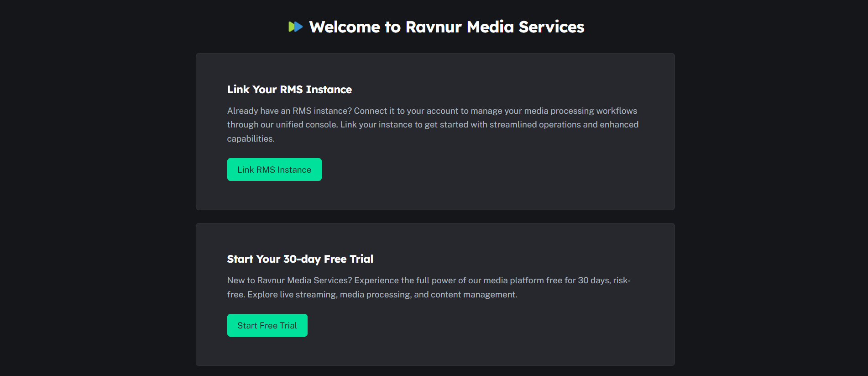Click the Link RMS Instance button
This screenshot has width=868, height=376.
tap(274, 169)
